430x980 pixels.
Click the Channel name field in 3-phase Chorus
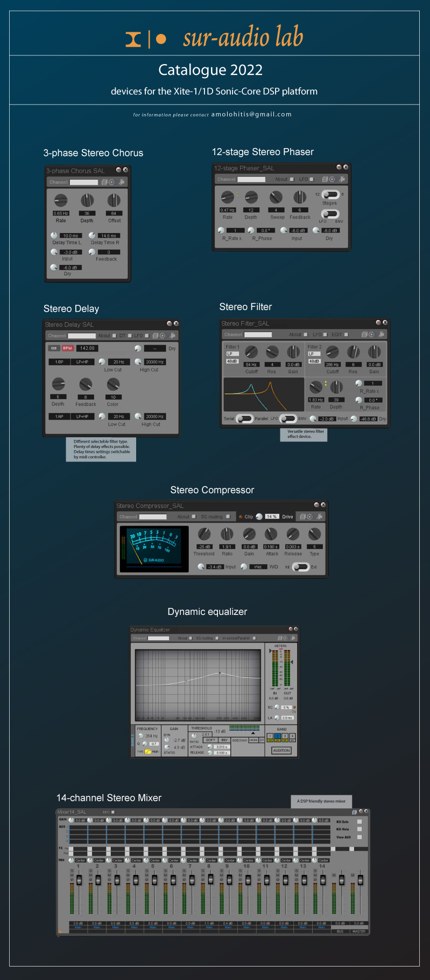pos(84,182)
